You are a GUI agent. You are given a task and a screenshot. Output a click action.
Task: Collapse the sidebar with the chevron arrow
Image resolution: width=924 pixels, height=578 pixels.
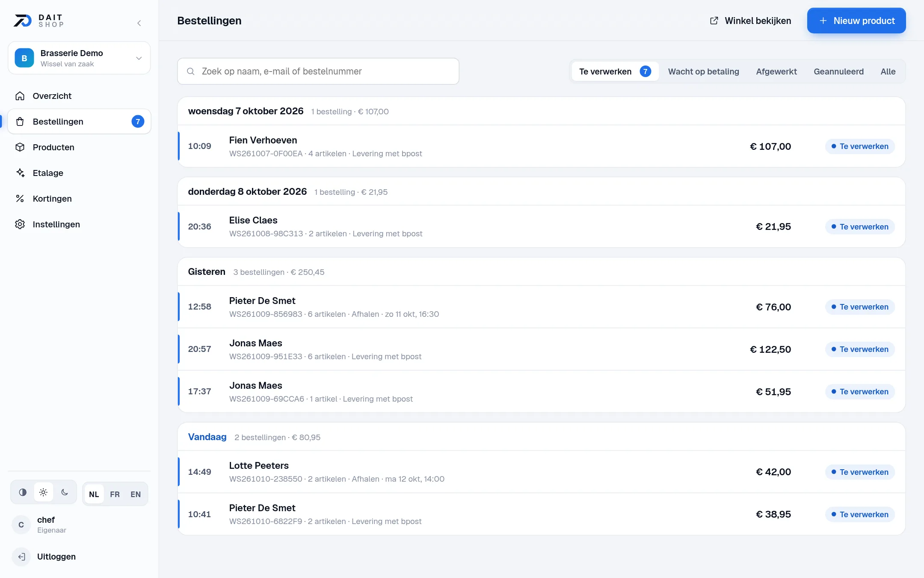(139, 23)
